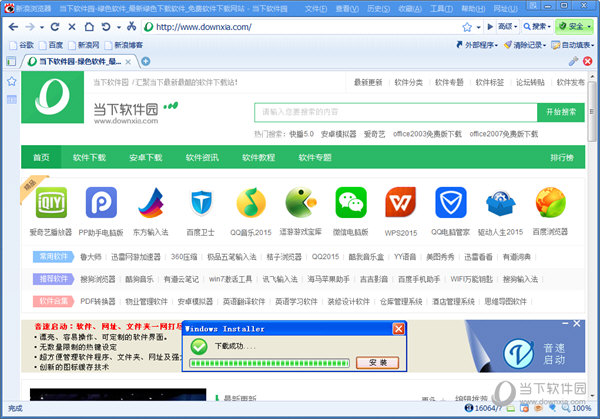Expand the undo close dropdown arrow
The image size is (600, 419).
[x=119, y=27]
